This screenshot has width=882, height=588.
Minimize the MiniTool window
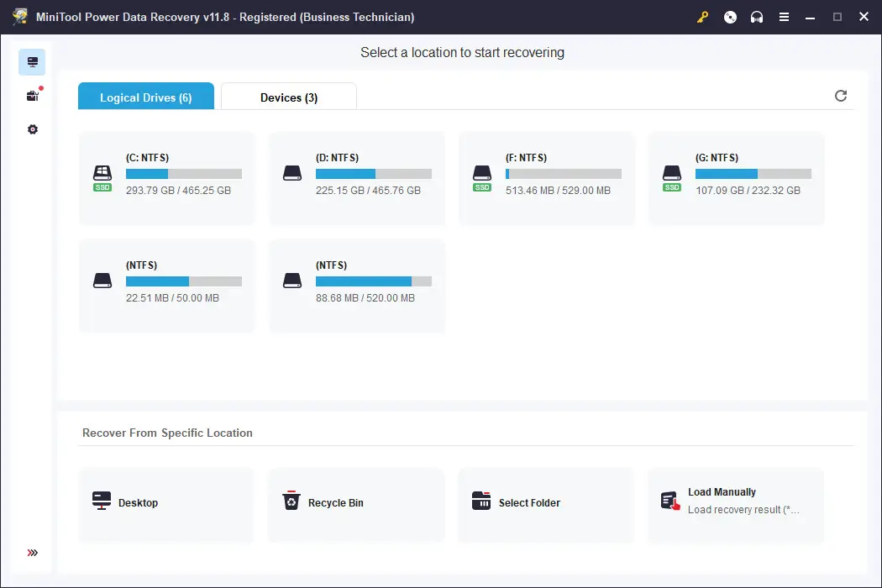(x=810, y=18)
